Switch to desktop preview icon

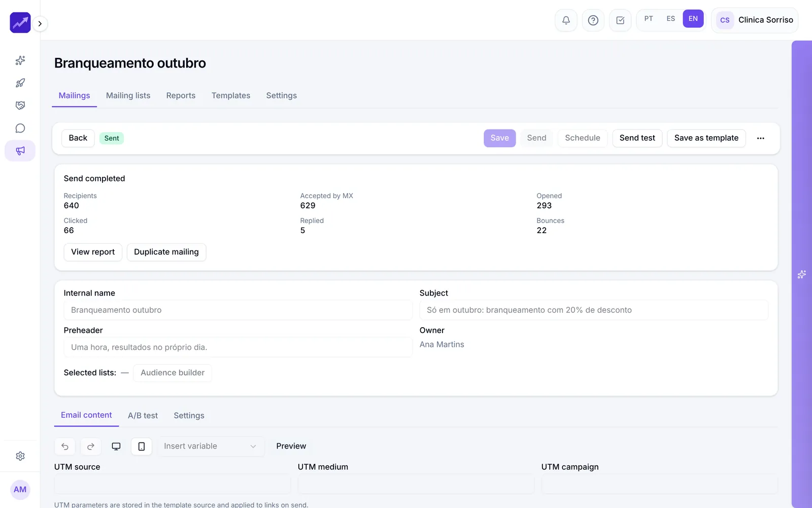[x=116, y=447]
